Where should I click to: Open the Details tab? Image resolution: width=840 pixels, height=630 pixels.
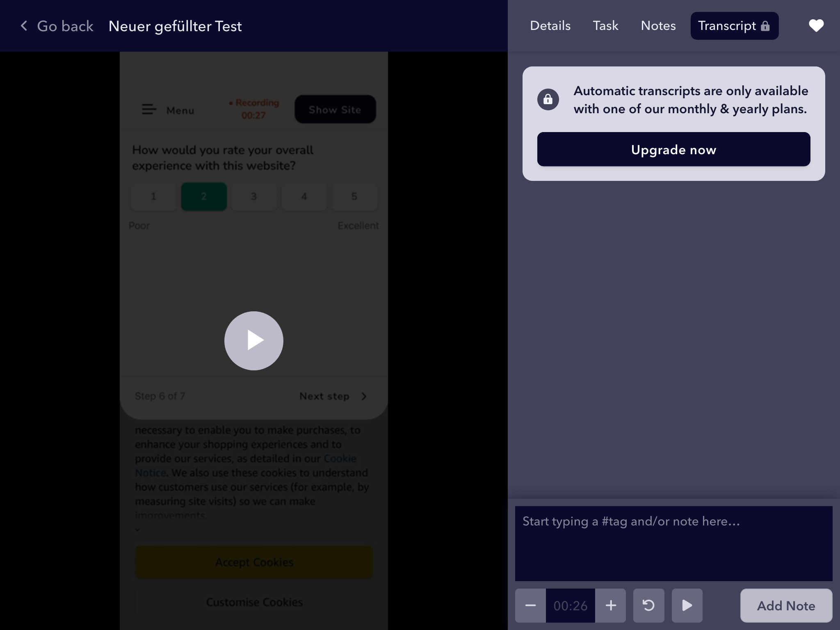(x=550, y=26)
